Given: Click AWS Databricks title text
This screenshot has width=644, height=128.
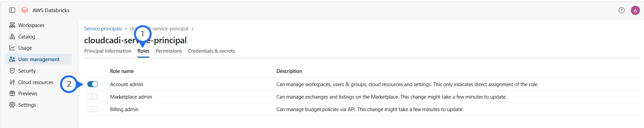Looking at the screenshot, I should [x=51, y=10].
